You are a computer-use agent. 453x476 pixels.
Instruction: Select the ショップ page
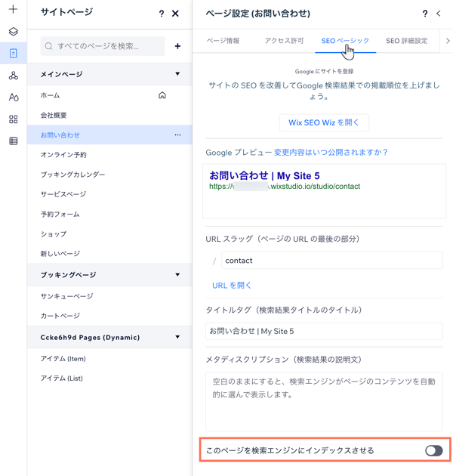pos(109,234)
